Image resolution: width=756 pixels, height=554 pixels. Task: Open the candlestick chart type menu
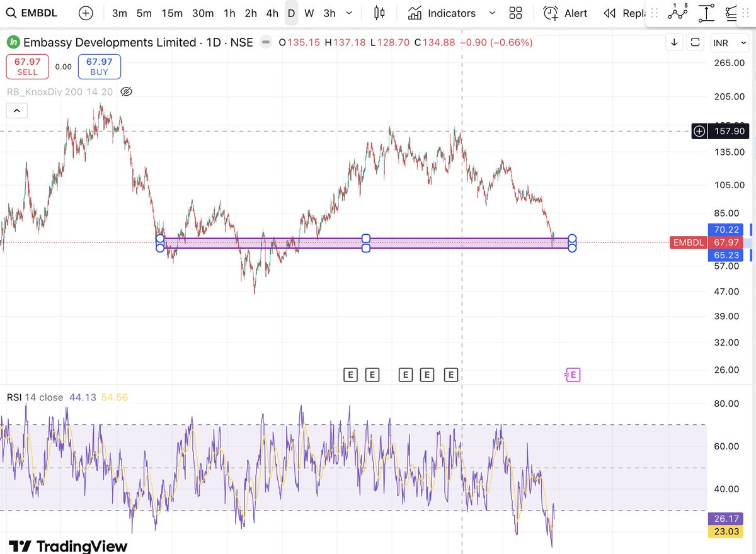click(x=379, y=13)
